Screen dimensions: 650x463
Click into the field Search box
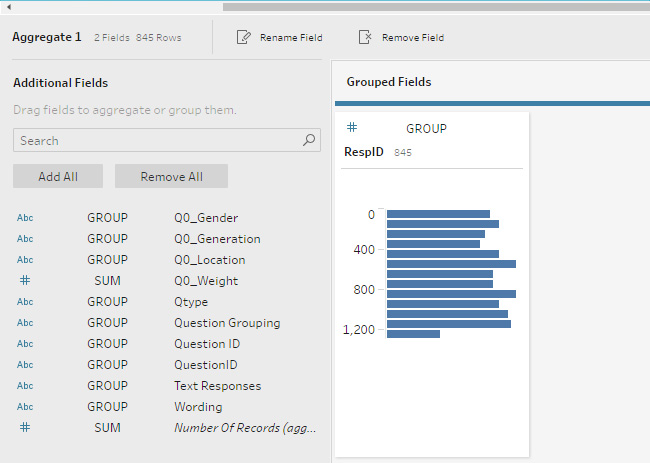155,141
